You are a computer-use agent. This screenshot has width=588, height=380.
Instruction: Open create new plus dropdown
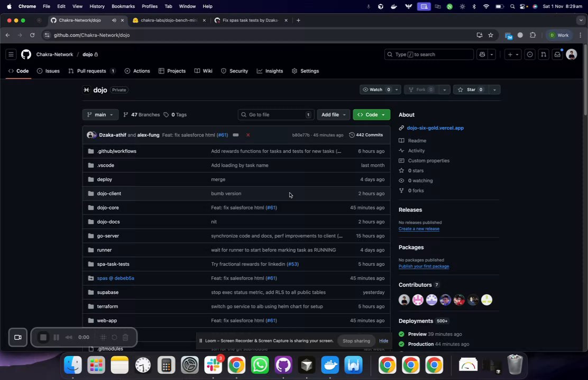(x=512, y=55)
